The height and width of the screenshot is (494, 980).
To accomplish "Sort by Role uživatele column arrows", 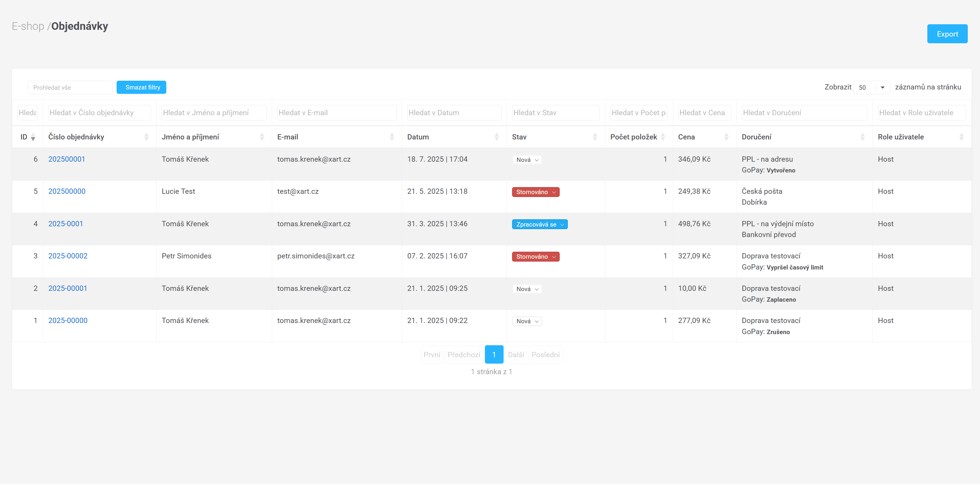I will pyautogui.click(x=961, y=137).
